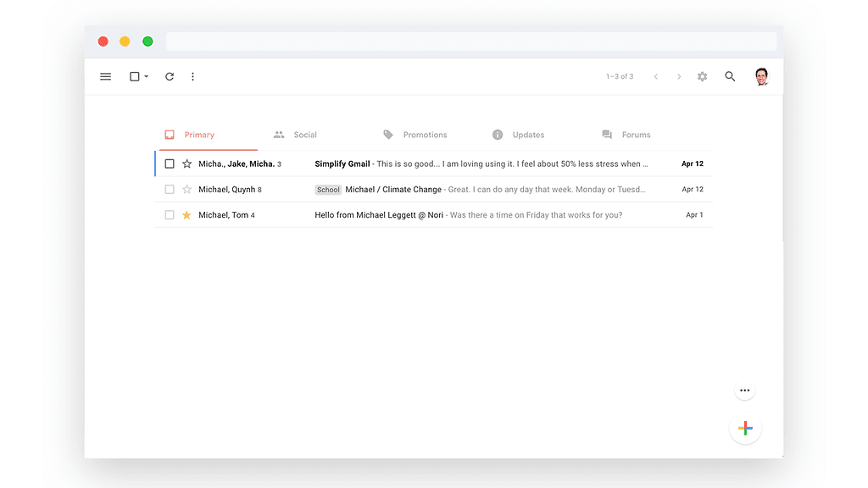Refresh the inbox
This screenshot has height=488, width=868.
[x=170, y=76]
